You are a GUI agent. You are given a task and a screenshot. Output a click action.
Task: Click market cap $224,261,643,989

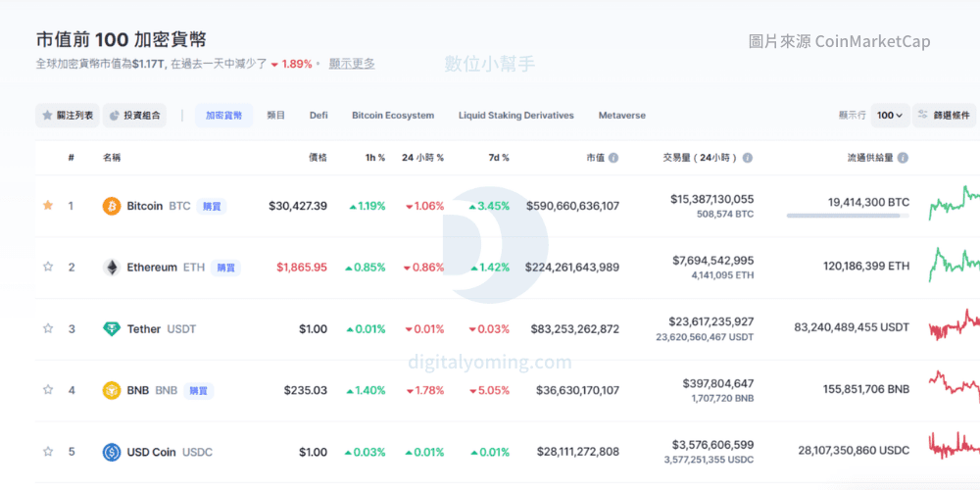tap(572, 268)
